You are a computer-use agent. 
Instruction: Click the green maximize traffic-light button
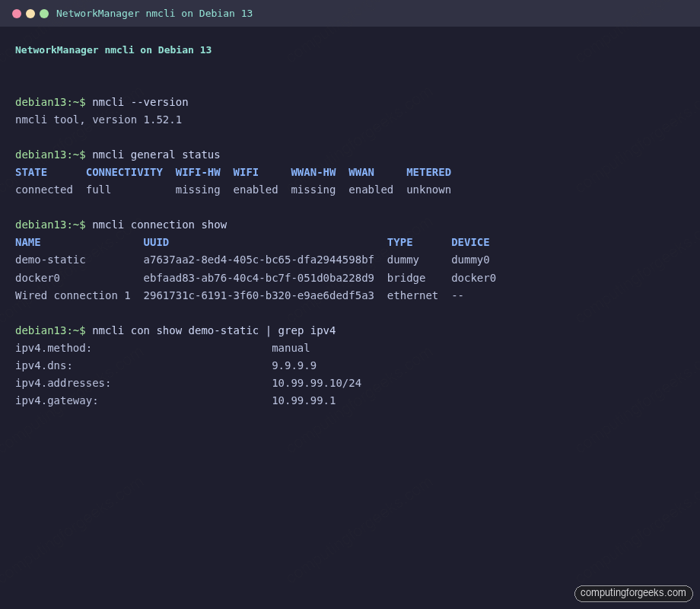click(x=43, y=13)
